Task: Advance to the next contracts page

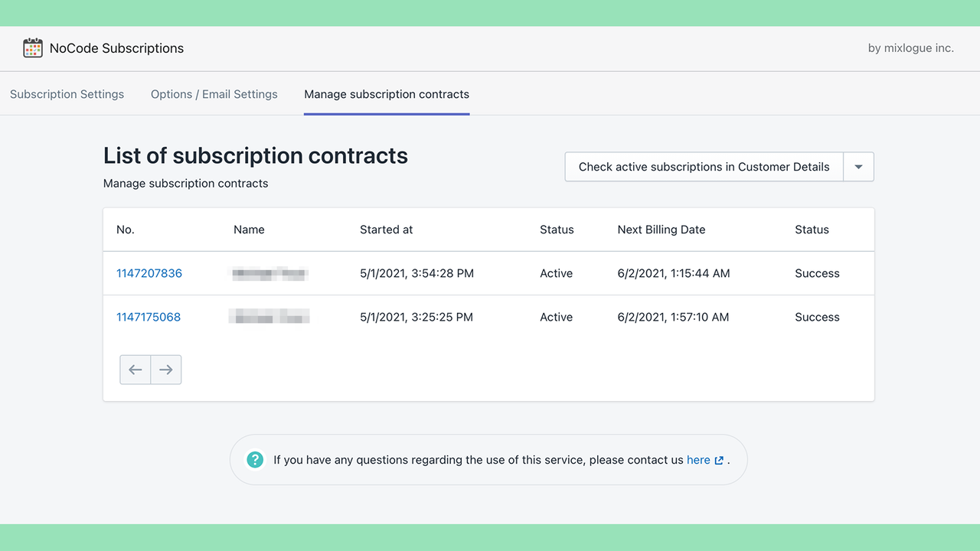Action: click(x=166, y=369)
